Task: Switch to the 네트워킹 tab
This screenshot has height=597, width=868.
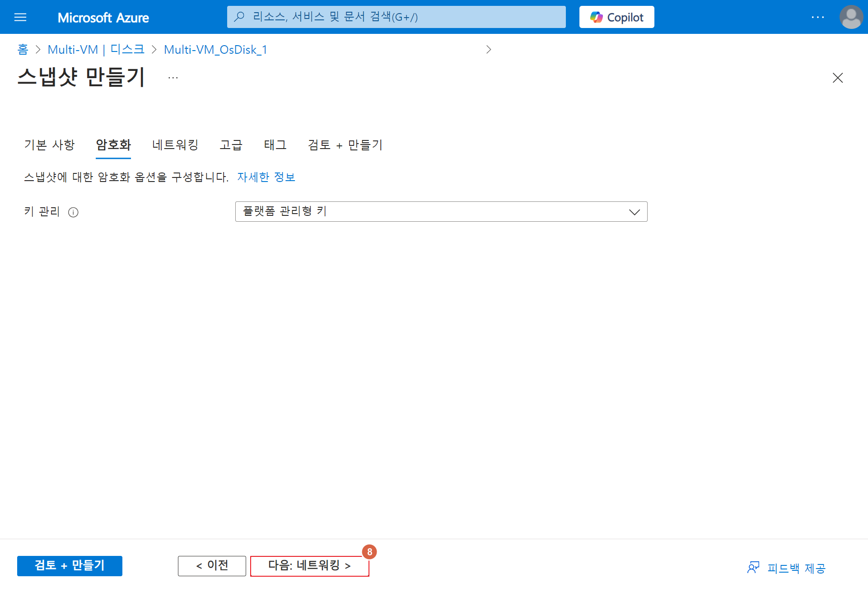Action: click(175, 145)
